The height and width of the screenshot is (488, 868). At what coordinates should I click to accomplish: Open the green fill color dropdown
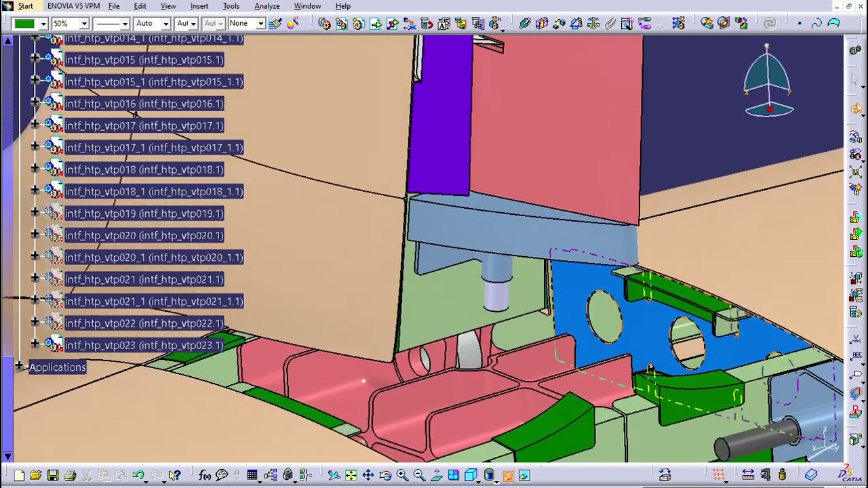click(x=43, y=24)
